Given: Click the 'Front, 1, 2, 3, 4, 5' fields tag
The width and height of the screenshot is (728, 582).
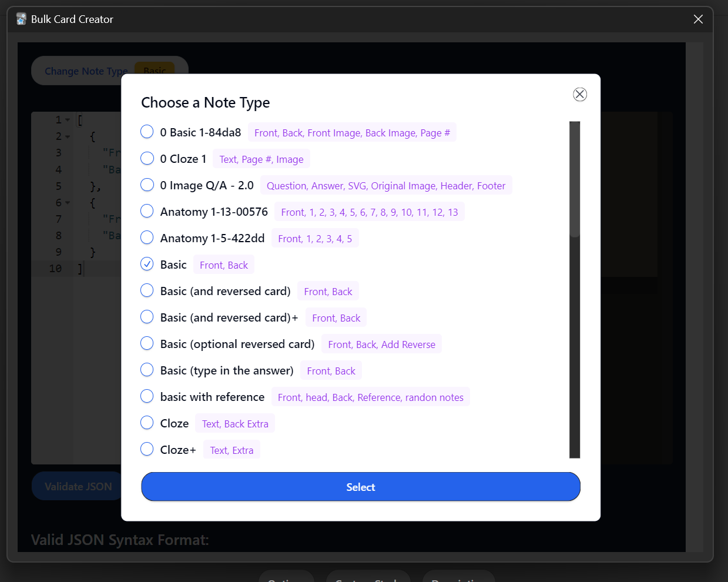Looking at the screenshot, I should coord(315,239).
